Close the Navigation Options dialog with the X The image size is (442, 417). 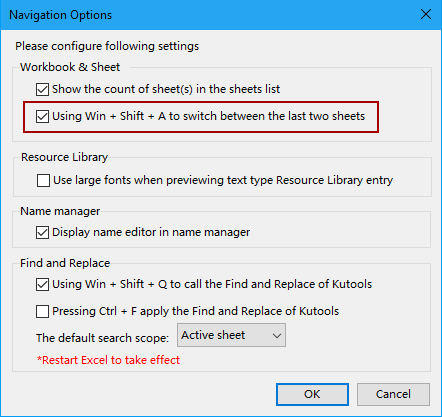pyautogui.click(x=426, y=14)
